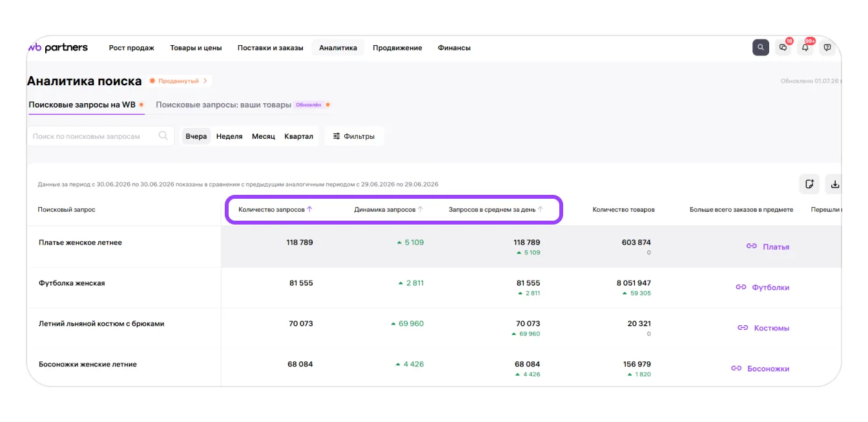Focus the Поиск по поисковым запросам field

[x=100, y=136]
